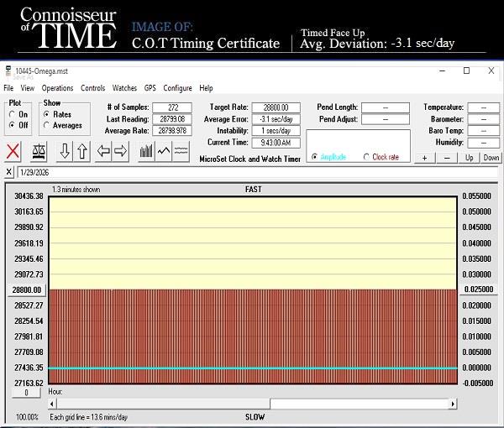The height and width of the screenshot is (428, 504).
Task: Click the horizontal scrollbar right arrow
Action: point(454,405)
